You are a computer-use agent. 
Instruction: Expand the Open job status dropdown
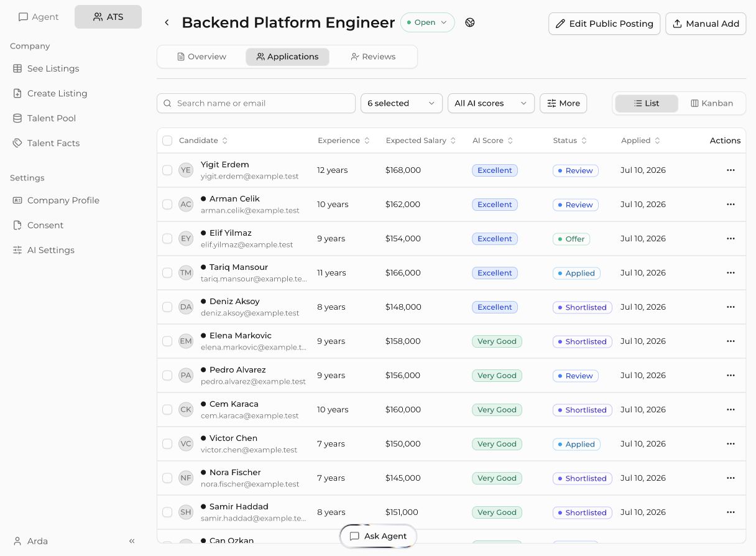428,22
